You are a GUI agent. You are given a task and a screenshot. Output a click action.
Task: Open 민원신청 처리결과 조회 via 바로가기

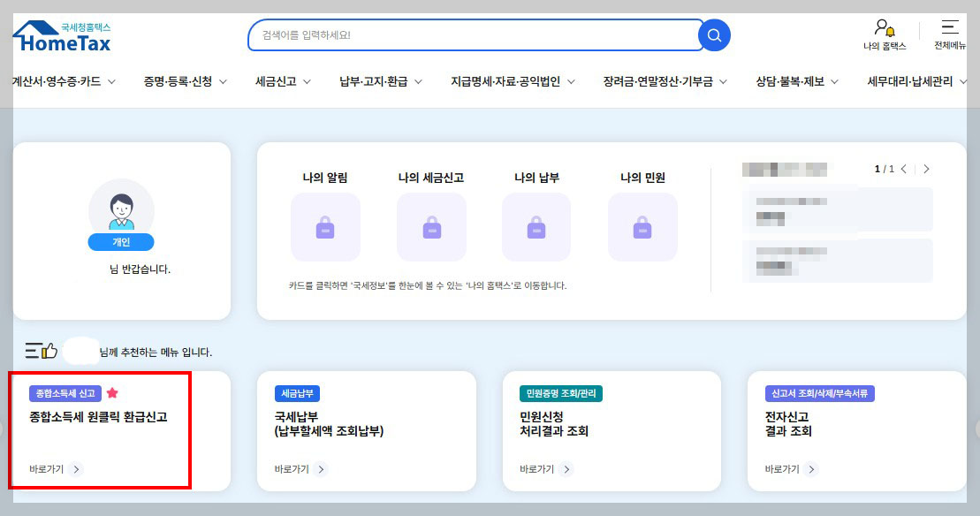pos(540,469)
